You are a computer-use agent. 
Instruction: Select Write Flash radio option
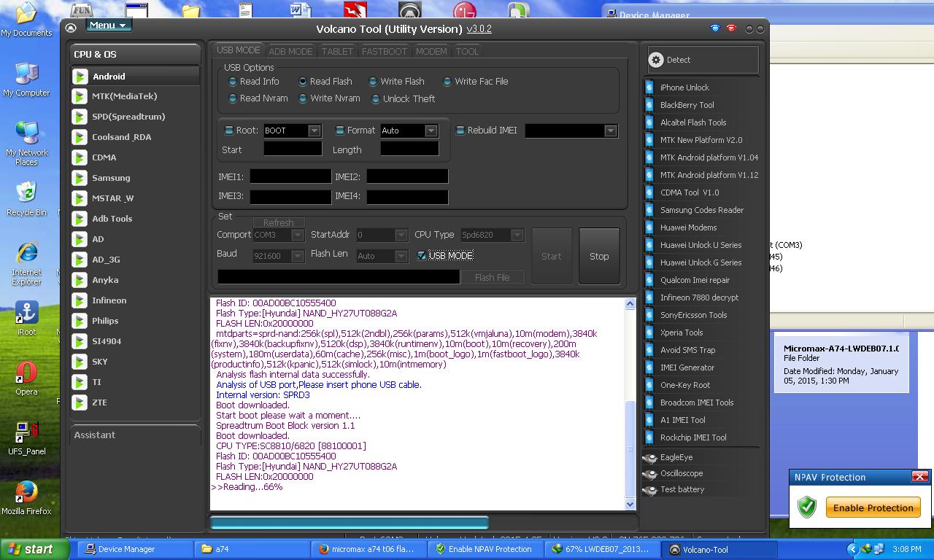click(373, 82)
